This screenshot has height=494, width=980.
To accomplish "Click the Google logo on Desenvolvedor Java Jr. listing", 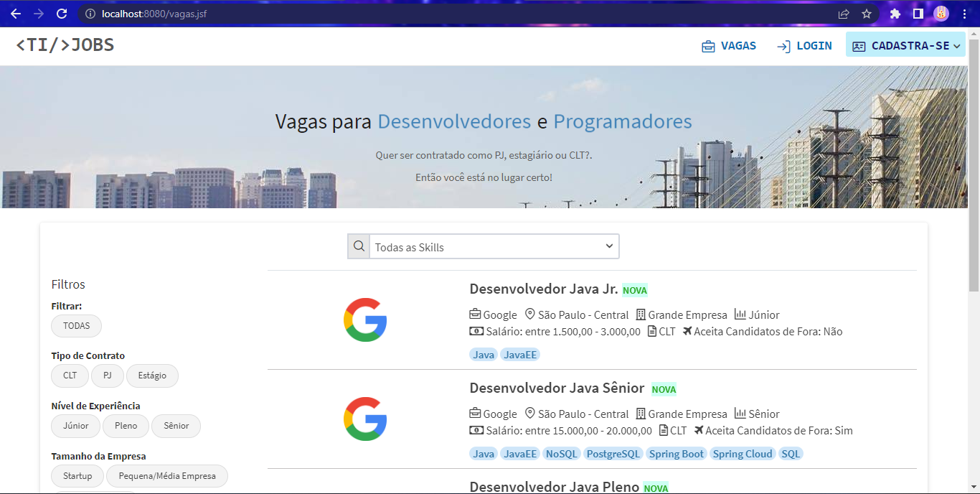I will pyautogui.click(x=365, y=320).
